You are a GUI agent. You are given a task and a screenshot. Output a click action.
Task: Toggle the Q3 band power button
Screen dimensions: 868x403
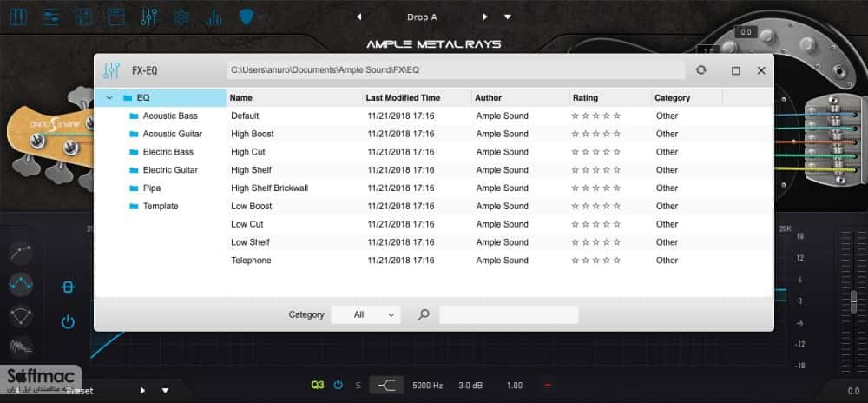(339, 385)
